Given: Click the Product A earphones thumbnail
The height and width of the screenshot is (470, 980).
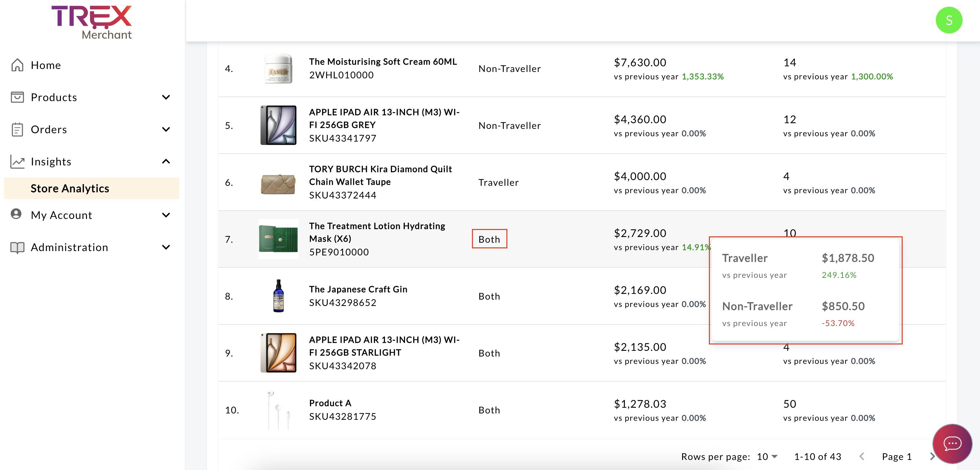Looking at the screenshot, I should pyautogui.click(x=278, y=410).
